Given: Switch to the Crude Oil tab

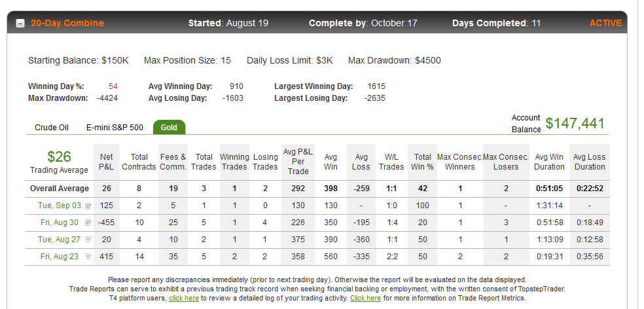Looking at the screenshot, I should point(52,128).
